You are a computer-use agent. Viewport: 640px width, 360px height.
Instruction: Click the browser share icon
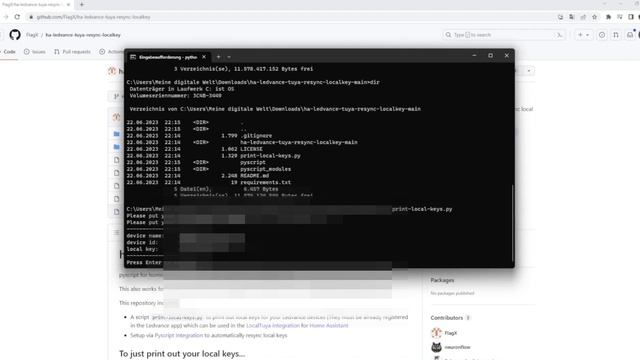(583, 17)
